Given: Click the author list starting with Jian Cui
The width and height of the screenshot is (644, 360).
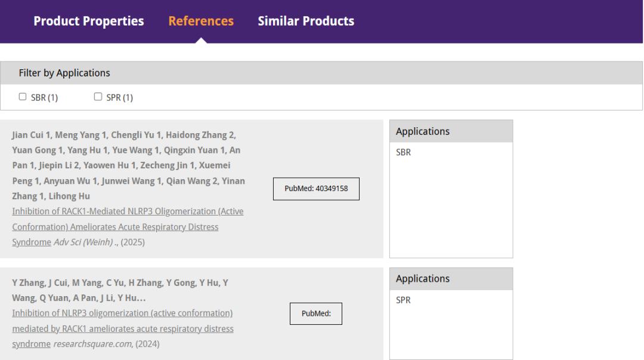Looking at the screenshot, I should pos(128,165).
